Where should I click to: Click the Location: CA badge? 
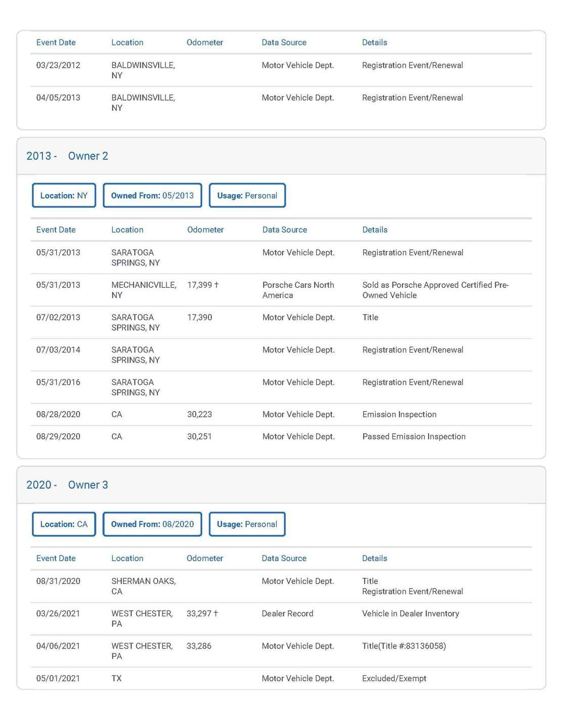[x=64, y=524]
